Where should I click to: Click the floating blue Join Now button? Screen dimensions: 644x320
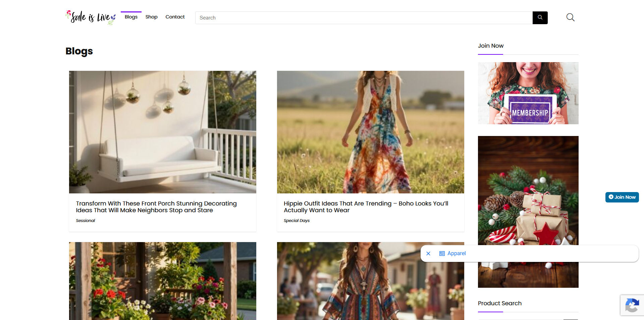(x=622, y=197)
